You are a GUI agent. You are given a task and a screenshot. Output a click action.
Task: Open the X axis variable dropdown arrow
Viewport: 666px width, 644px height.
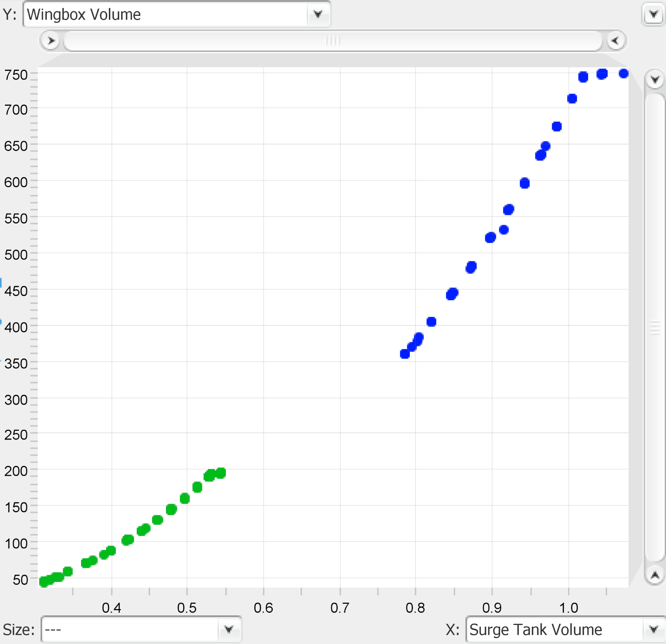pos(653,629)
